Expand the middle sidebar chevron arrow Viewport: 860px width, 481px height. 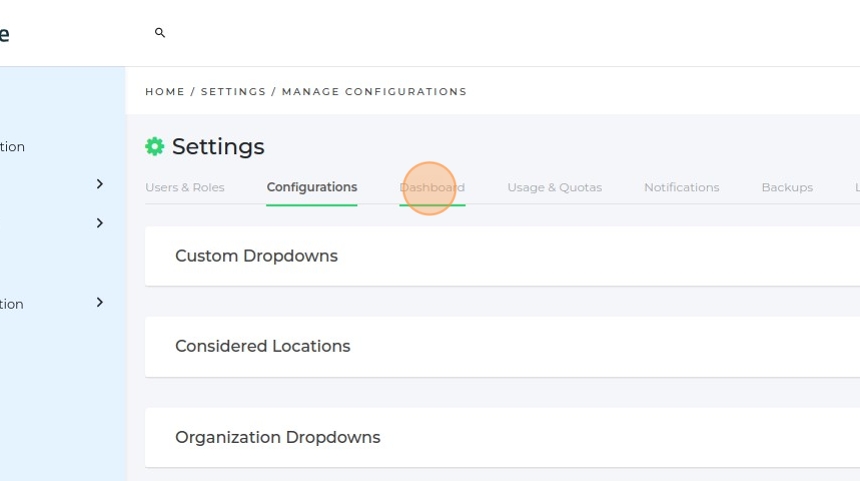100,223
